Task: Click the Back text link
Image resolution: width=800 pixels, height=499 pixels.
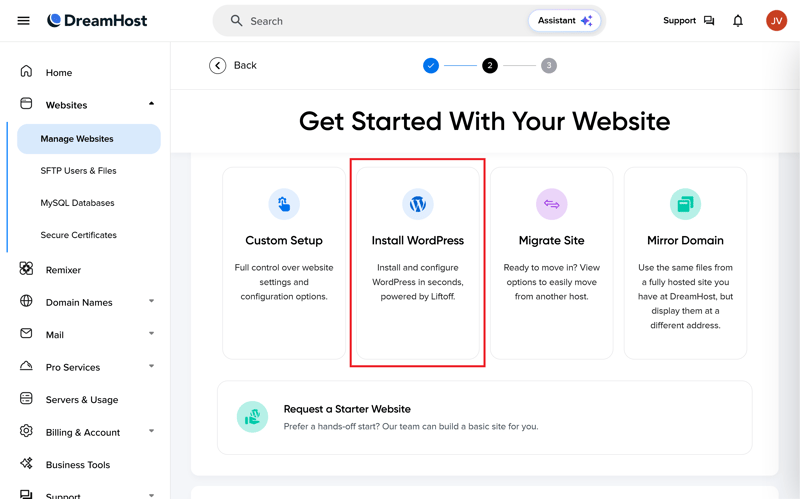Action: [x=245, y=65]
